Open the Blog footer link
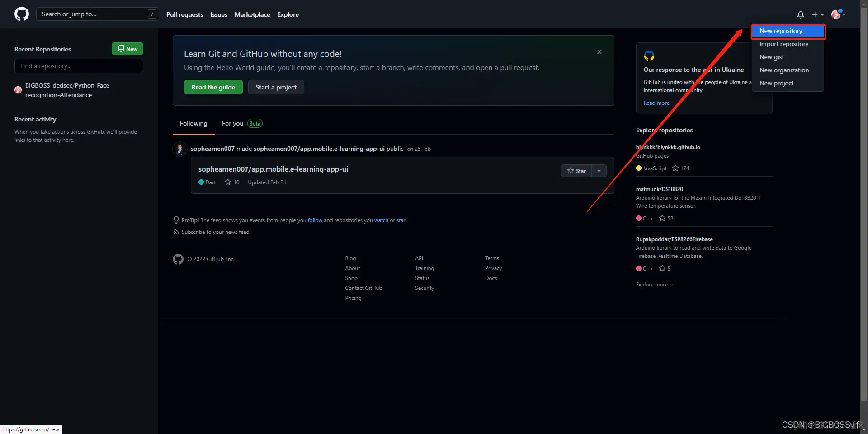The image size is (868, 434). tap(350, 258)
